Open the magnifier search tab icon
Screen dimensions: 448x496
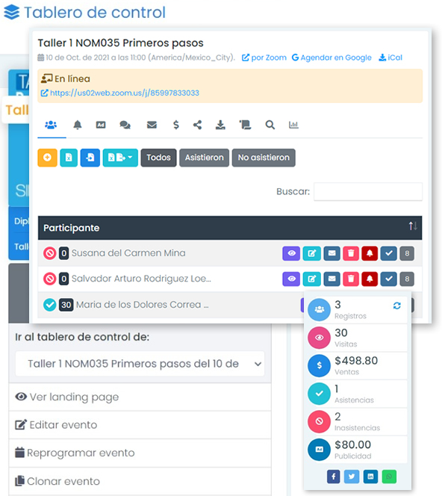coord(270,125)
